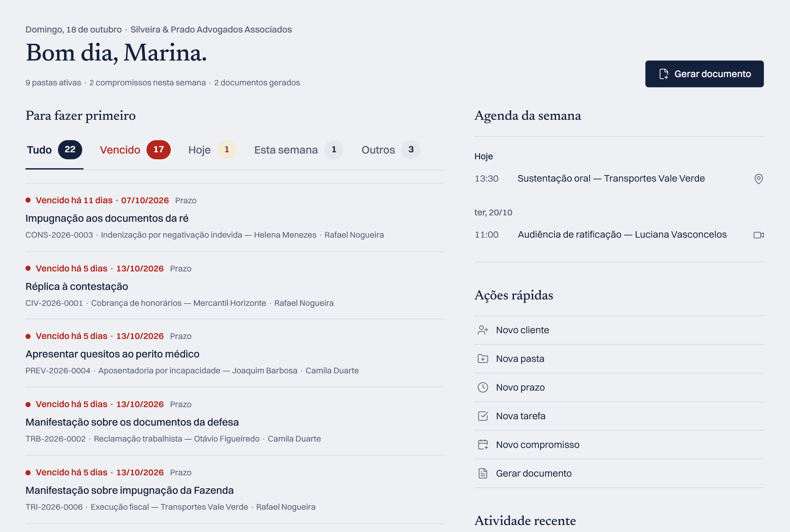Click the Novo compromisso calendar icon
The image size is (790, 532).
coord(483,444)
